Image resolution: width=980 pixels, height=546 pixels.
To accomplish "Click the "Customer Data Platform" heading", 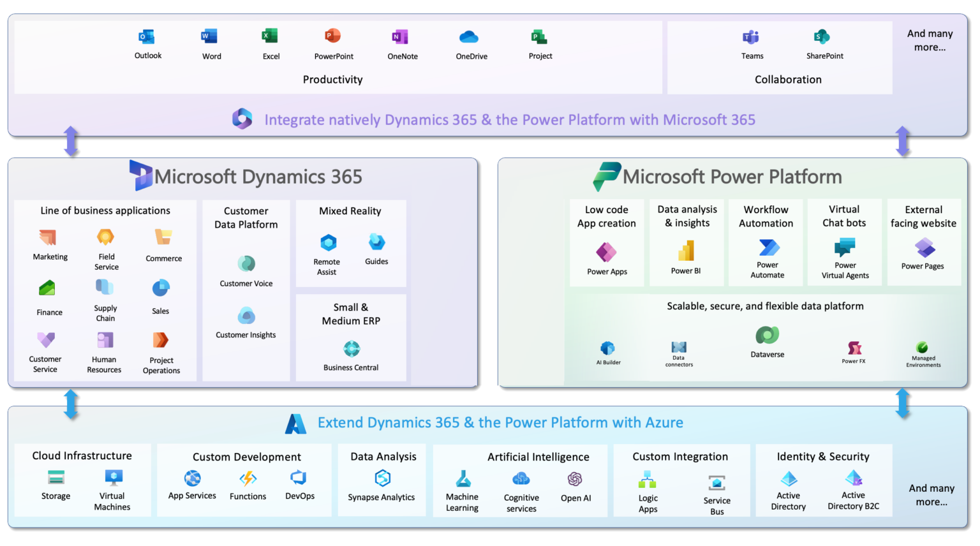I will [246, 218].
